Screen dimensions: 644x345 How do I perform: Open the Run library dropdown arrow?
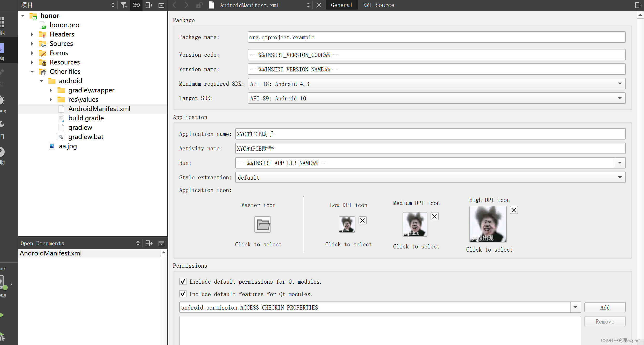point(620,163)
